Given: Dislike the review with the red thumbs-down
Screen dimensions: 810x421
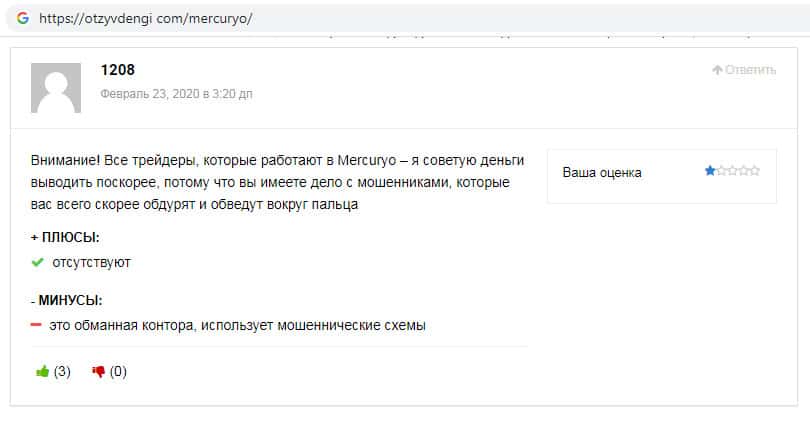Looking at the screenshot, I should coord(98,372).
